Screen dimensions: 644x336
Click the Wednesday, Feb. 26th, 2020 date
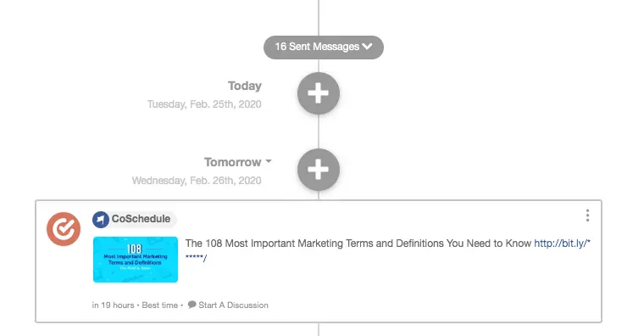click(x=197, y=181)
